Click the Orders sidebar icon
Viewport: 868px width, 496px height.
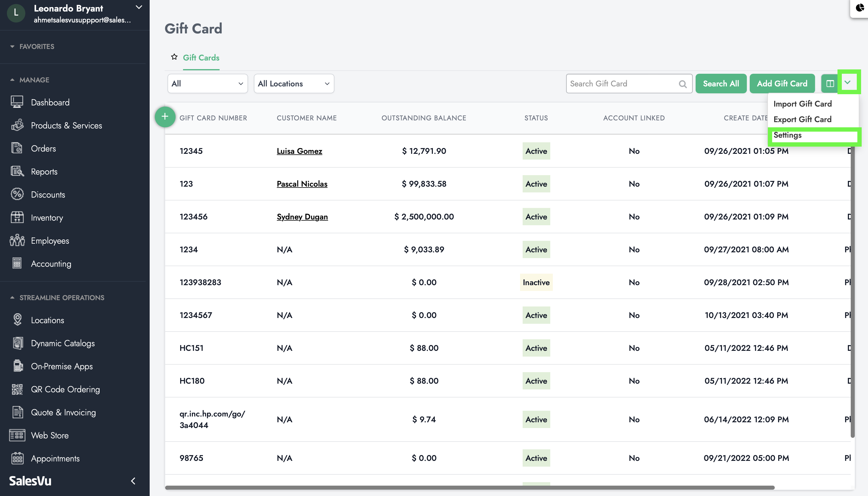(17, 148)
